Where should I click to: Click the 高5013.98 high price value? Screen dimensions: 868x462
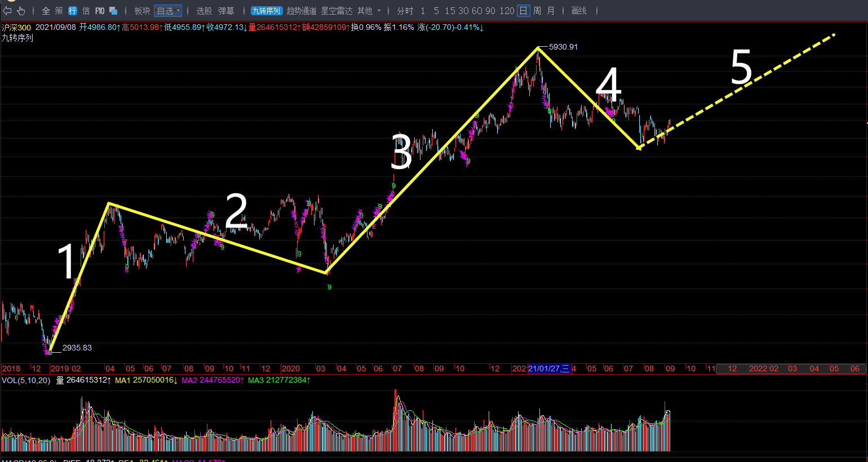pos(142,27)
